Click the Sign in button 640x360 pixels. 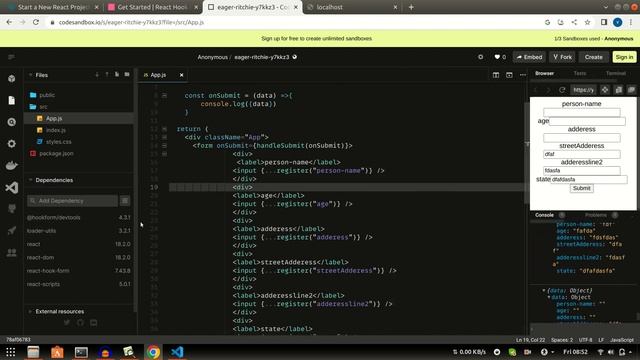pyautogui.click(x=624, y=57)
